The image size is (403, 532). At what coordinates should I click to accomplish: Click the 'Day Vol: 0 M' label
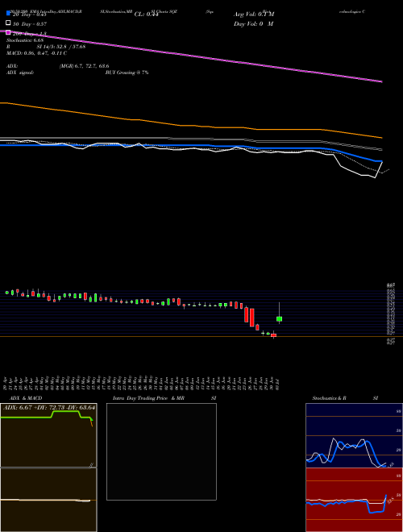[x=253, y=23]
